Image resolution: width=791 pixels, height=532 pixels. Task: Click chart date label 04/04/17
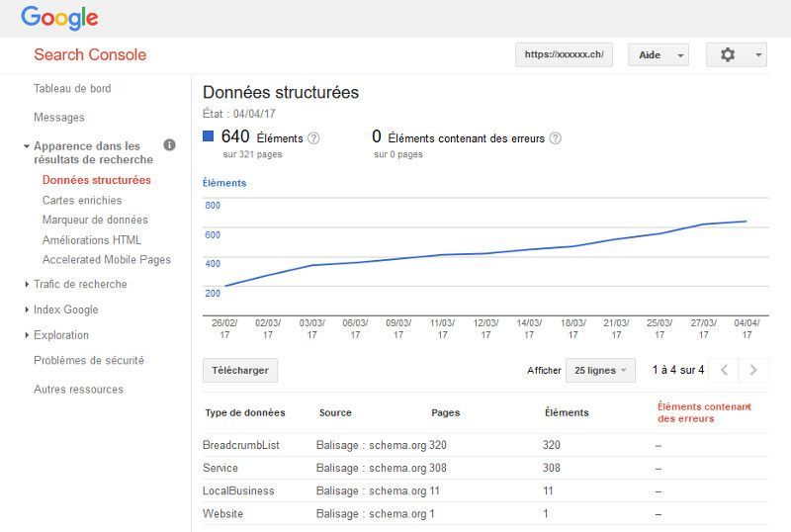point(747,328)
